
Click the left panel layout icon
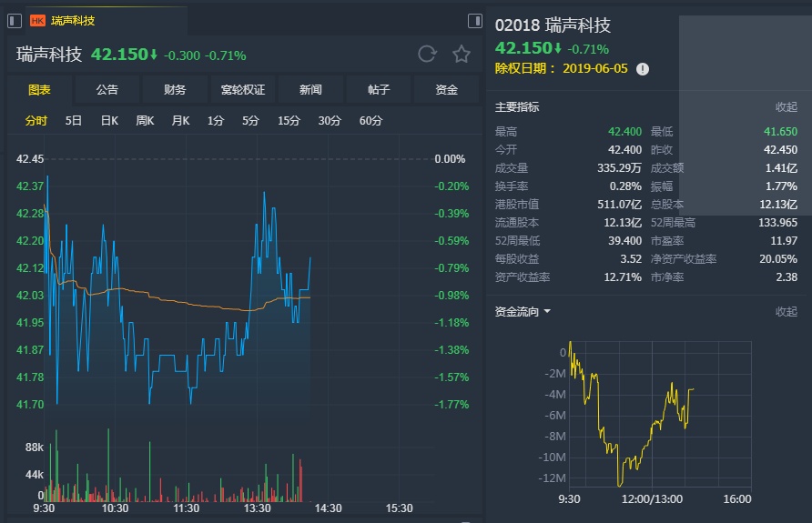[x=474, y=21]
